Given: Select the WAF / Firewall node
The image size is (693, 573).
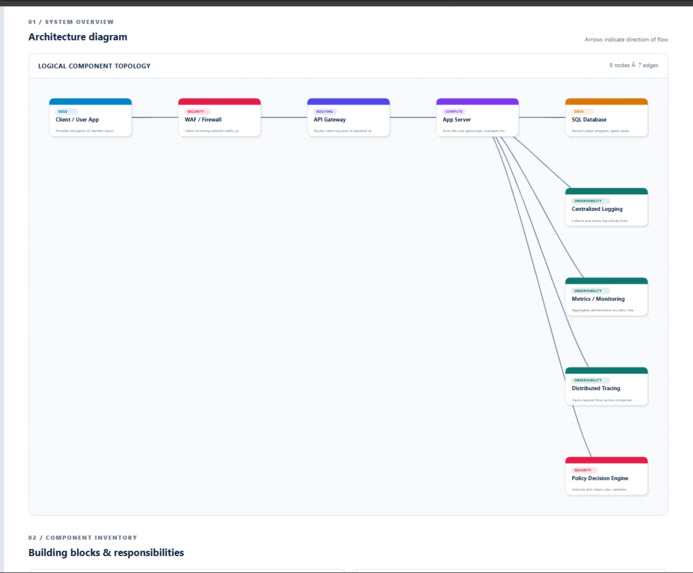Looking at the screenshot, I should click(220, 117).
